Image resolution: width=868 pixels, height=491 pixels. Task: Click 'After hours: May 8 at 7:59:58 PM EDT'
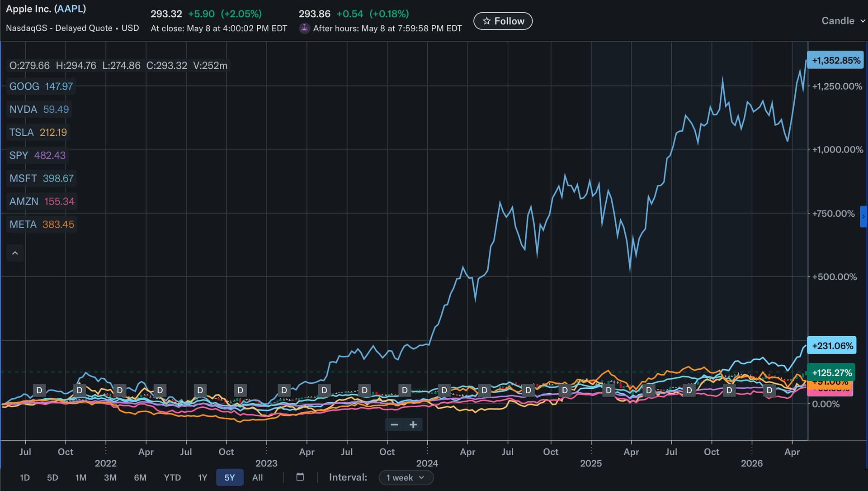[x=387, y=29]
